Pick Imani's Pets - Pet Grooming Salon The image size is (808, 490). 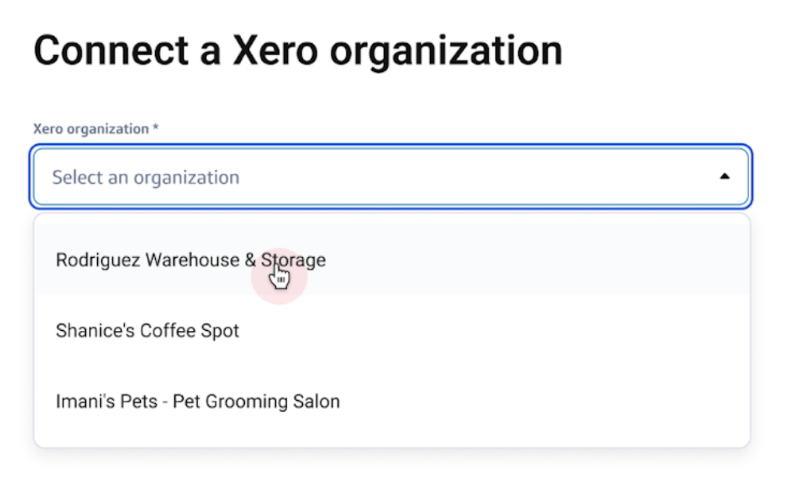(x=197, y=402)
